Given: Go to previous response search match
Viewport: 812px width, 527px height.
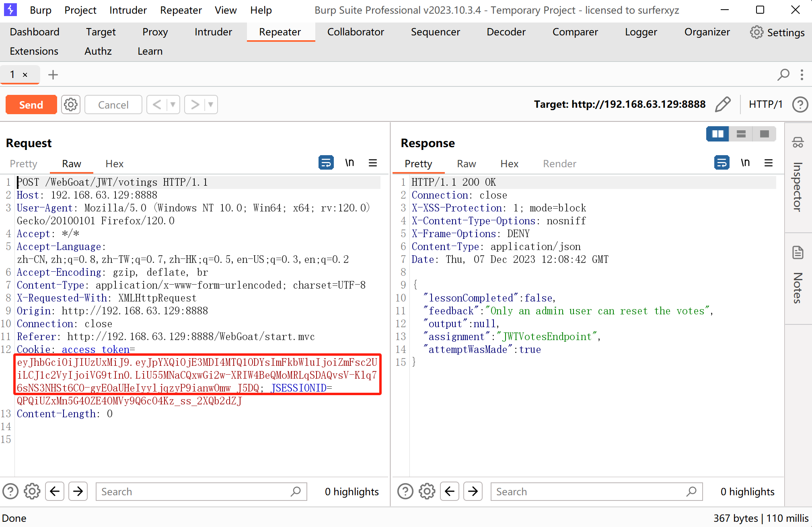Looking at the screenshot, I should click(x=450, y=491).
